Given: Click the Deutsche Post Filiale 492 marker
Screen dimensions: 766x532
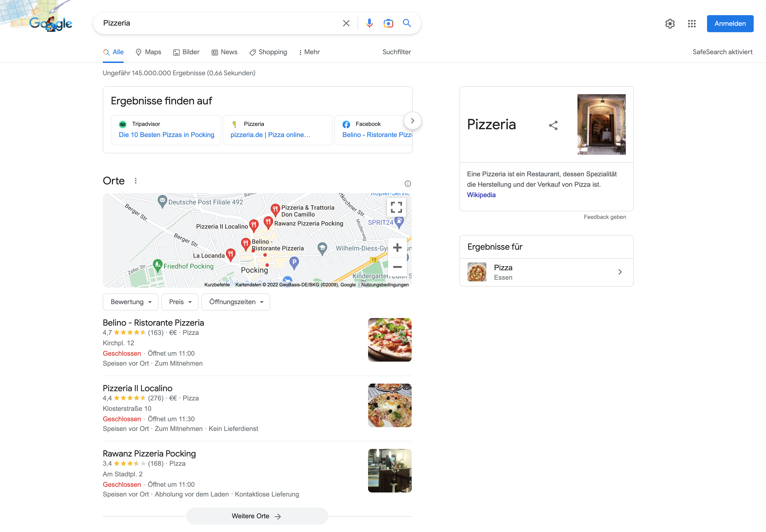Looking at the screenshot, I should tap(162, 201).
